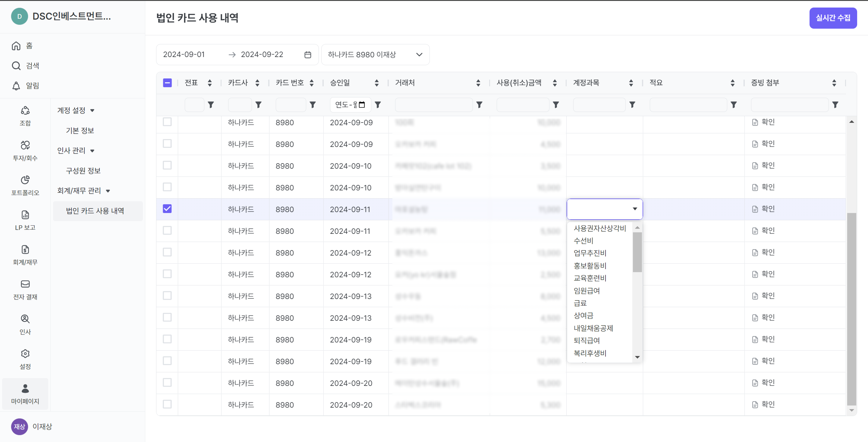This screenshot has height=442, width=868.
Task: Uncheck the checked 2024-09-11 row checkbox
Action: coord(167,209)
